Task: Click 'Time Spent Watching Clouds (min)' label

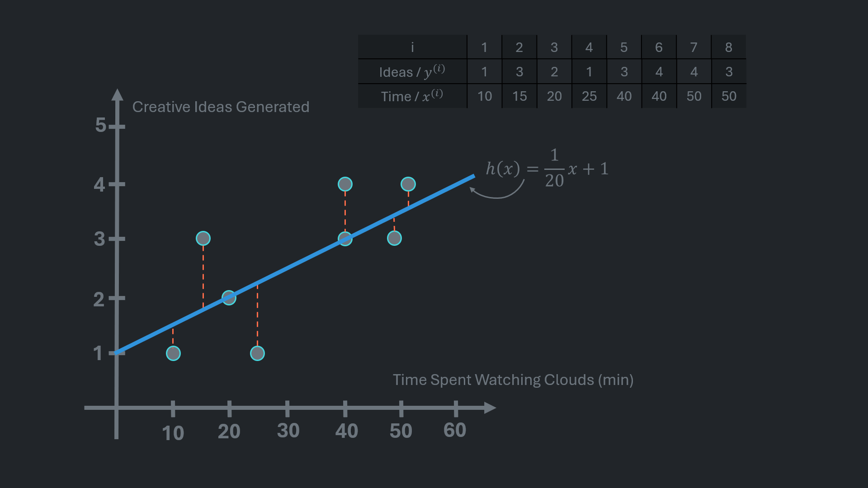Action: [x=513, y=380]
